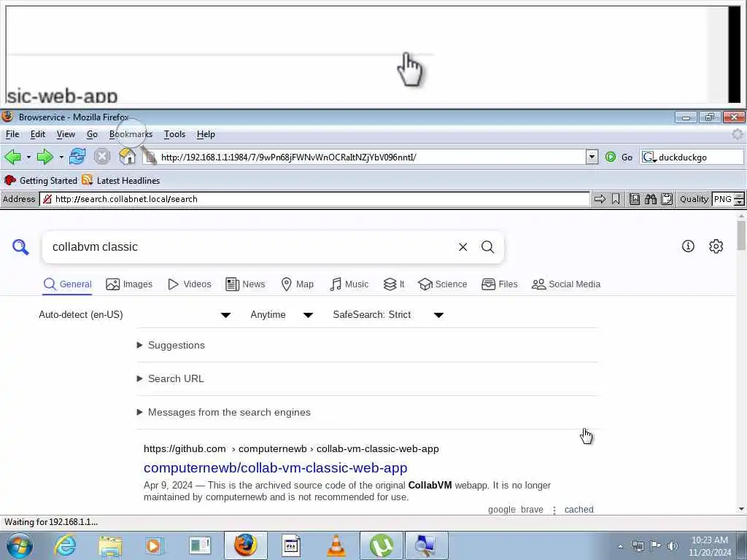
Task: Open the Edit menu
Action: (x=38, y=134)
